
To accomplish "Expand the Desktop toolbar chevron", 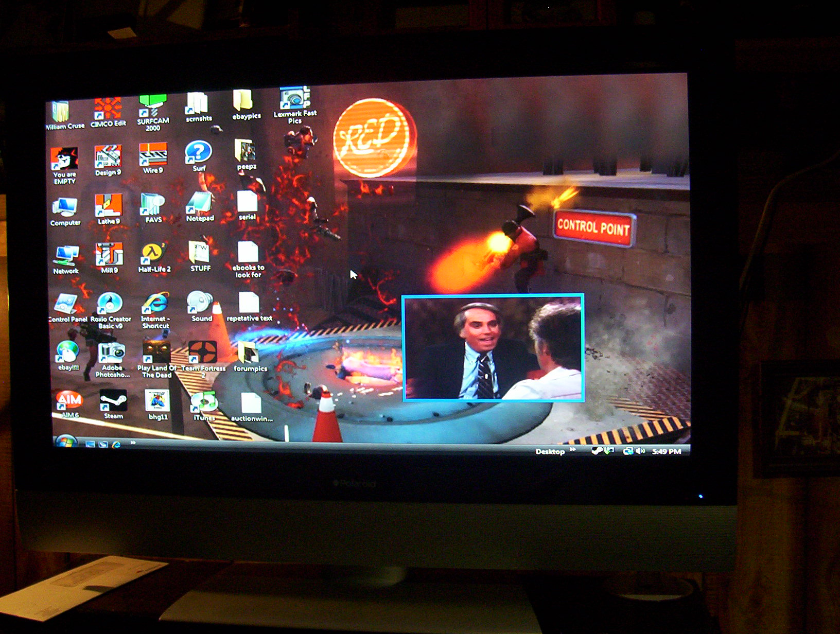I will pos(573,450).
